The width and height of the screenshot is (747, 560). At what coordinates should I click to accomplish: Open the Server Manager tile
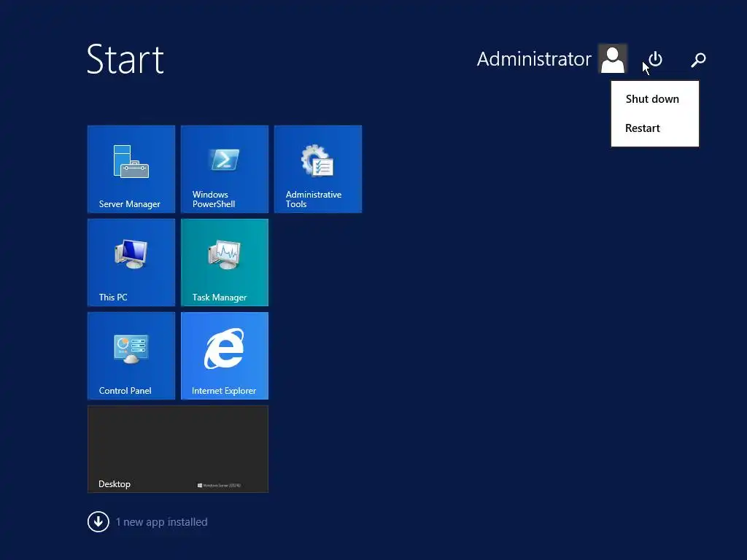pyautogui.click(x=131, y=169)
